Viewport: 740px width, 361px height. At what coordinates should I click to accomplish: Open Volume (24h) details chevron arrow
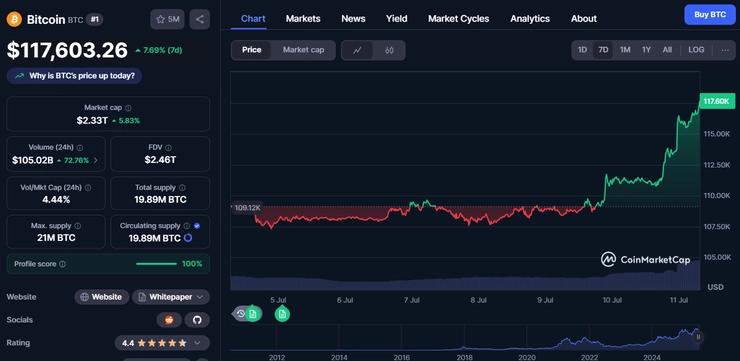coord(96,160)
